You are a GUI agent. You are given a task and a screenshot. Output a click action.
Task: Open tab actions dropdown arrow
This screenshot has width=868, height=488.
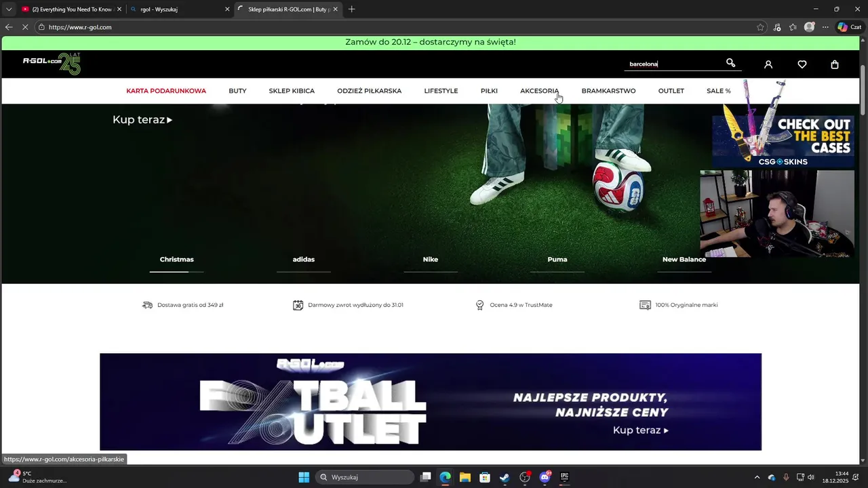pyautogui.click(x=9, y=9)
